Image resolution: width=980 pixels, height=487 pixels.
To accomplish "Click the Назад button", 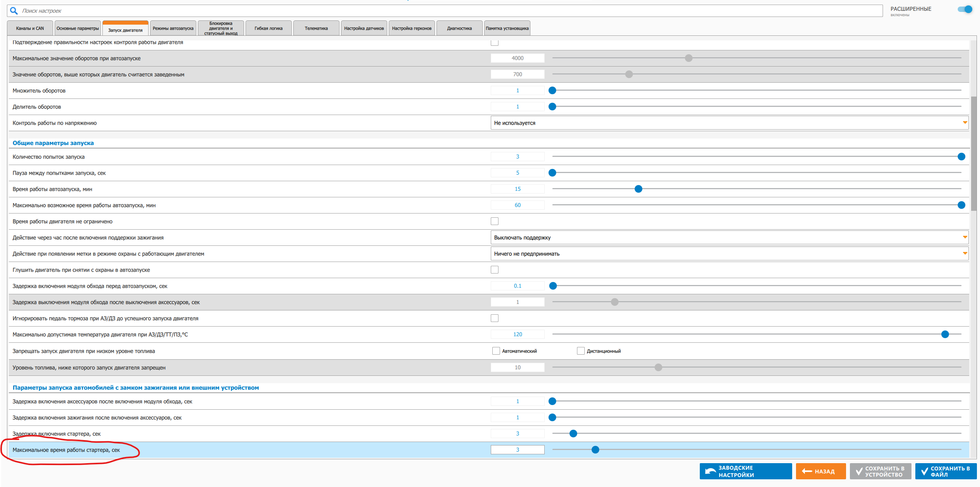I will point(821,471).
